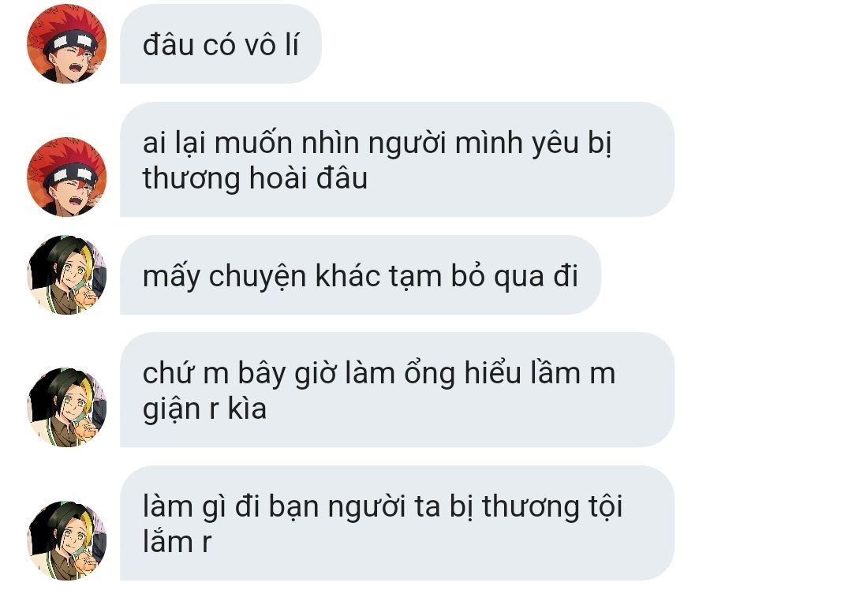Open the red-haired avatar beside 'đâu có vô lí'
Image resolution: width=852 pixels, height=616 pixels.
(x=66, y=44)
